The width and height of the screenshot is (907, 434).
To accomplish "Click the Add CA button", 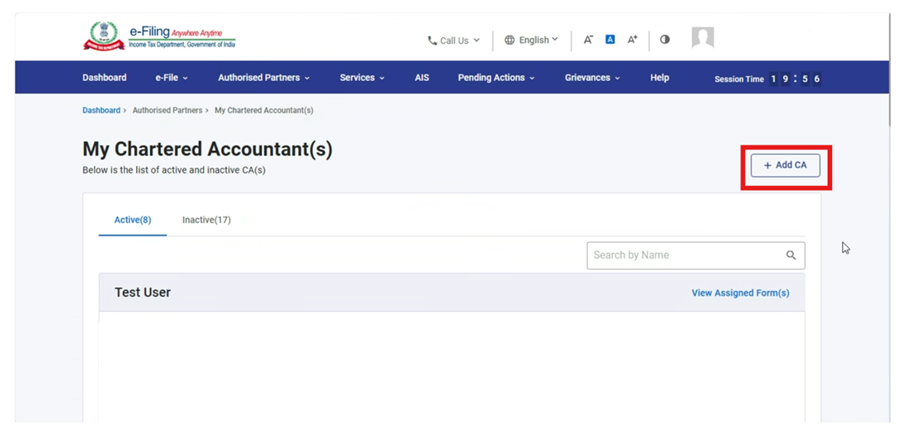I will tap(785, 165).
